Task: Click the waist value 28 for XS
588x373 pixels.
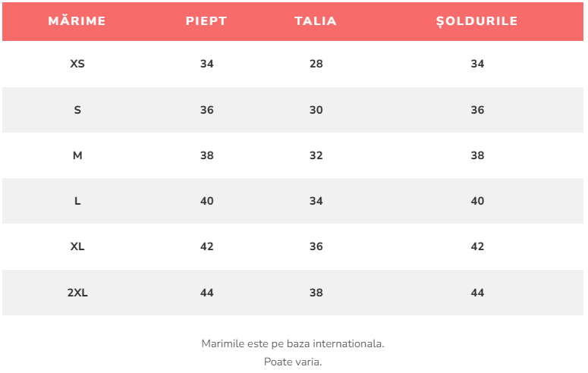Action: coord(316,64)
